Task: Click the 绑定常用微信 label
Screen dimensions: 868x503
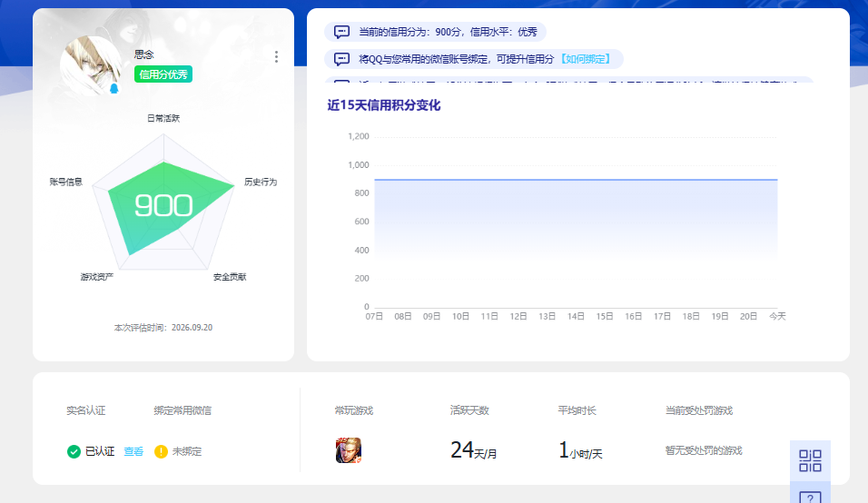Action: [182, 410]
